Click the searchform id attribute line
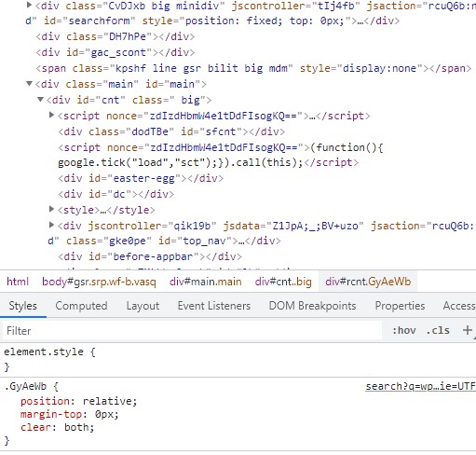Screen dimensions: 476x455 click(x=212, y=21)
